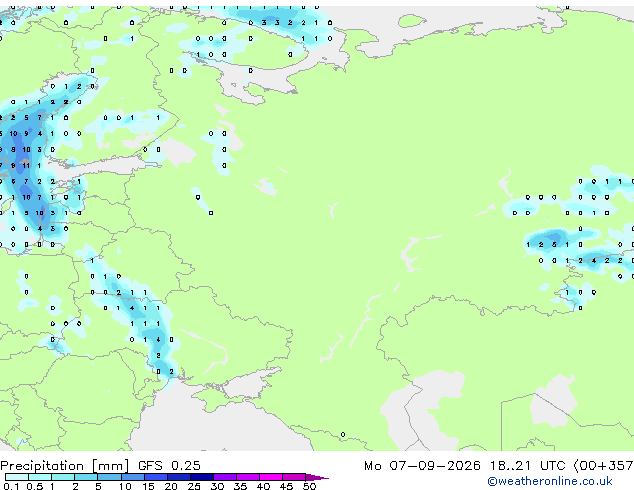
Task: Open the weatheronline.co.uk copyright link
Action: click(549, 481)
